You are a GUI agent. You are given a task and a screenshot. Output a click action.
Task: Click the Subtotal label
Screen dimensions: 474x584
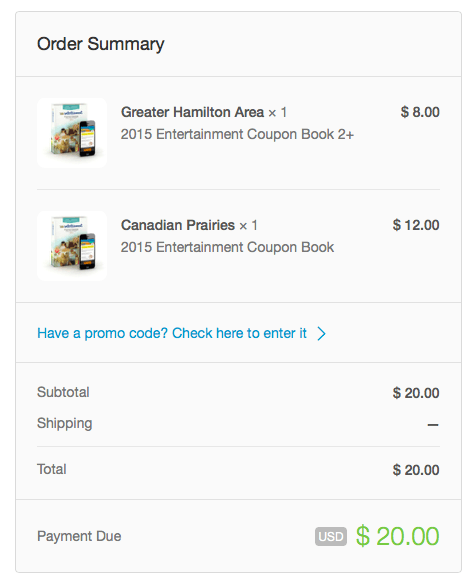(x=63, y=392)
